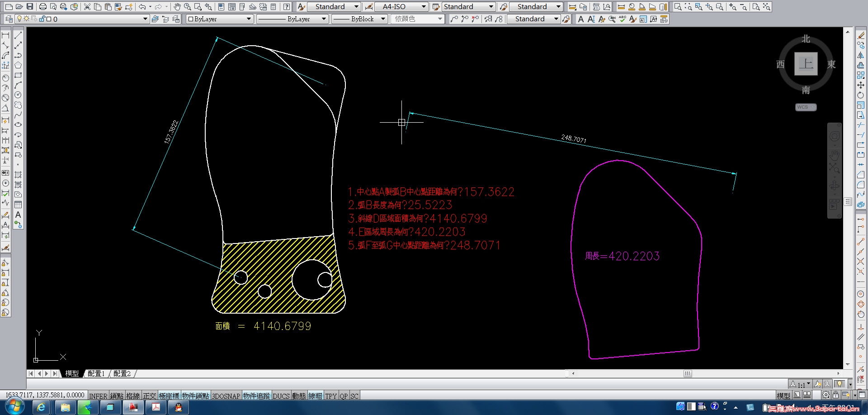Cut selection with scissors icon
Viewport: 868px width, 415px height.
coord(87,6)
